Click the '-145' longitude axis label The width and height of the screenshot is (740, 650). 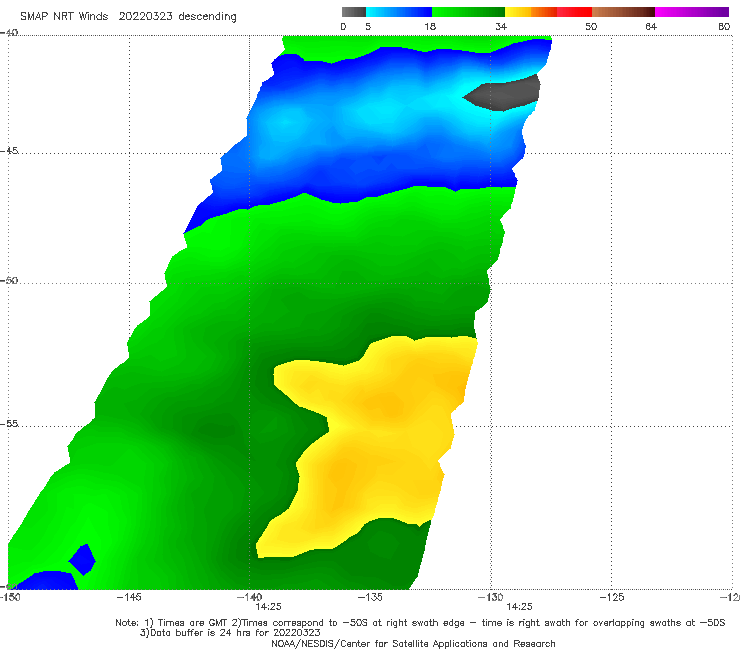tap(129, 597)
